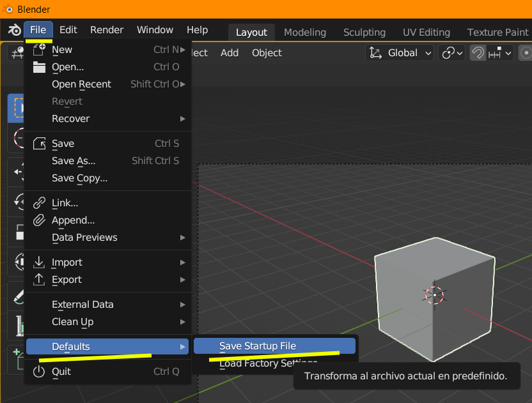The height and width of the screenshot is (403, 532).
Task: Click the Import download-arrow icon
Action: point(39,262)
